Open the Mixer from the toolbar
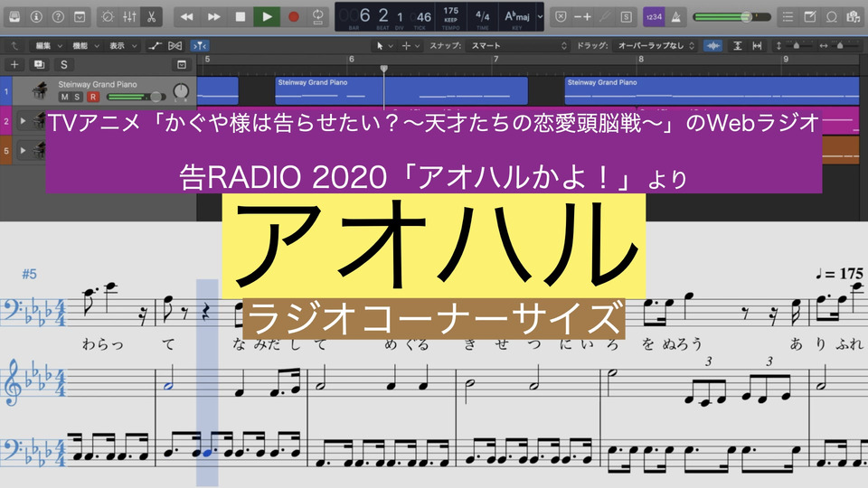This screenshot has height=488, width=868. point(129,16)
